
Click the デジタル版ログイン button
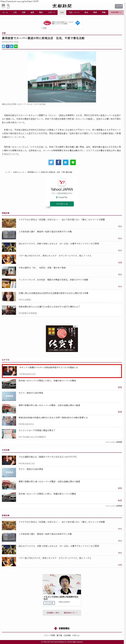point(119,6)
